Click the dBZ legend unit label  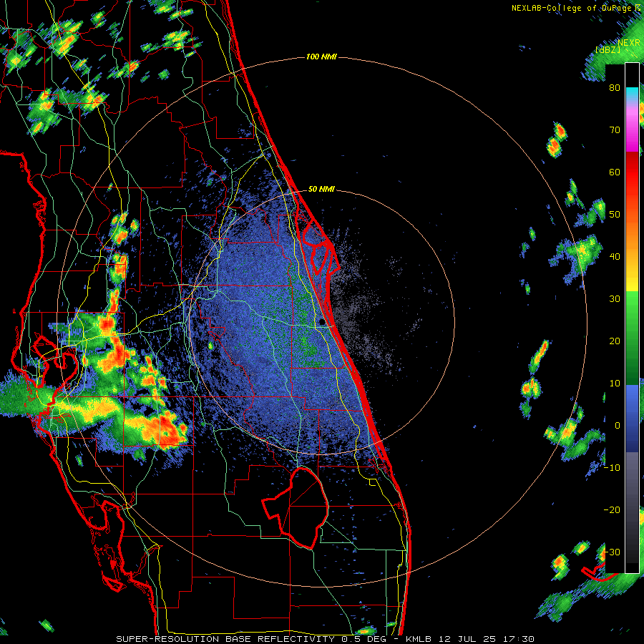[x=608, y=49]
